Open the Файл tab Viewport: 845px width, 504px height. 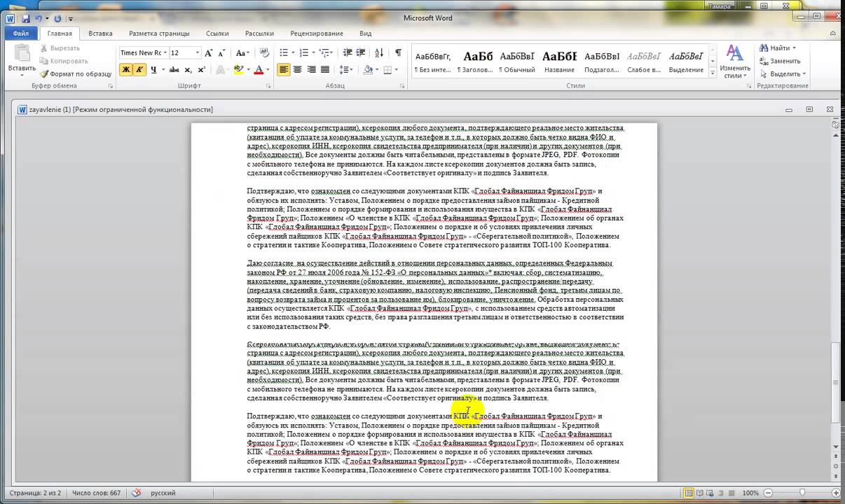pyautogui.click(x=20, y=33)
